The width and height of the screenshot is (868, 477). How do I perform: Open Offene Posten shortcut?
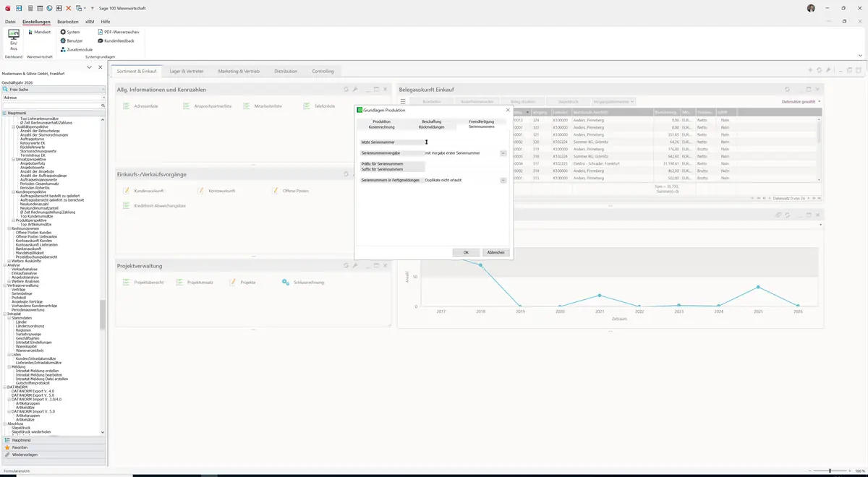(x=290, y=191)
